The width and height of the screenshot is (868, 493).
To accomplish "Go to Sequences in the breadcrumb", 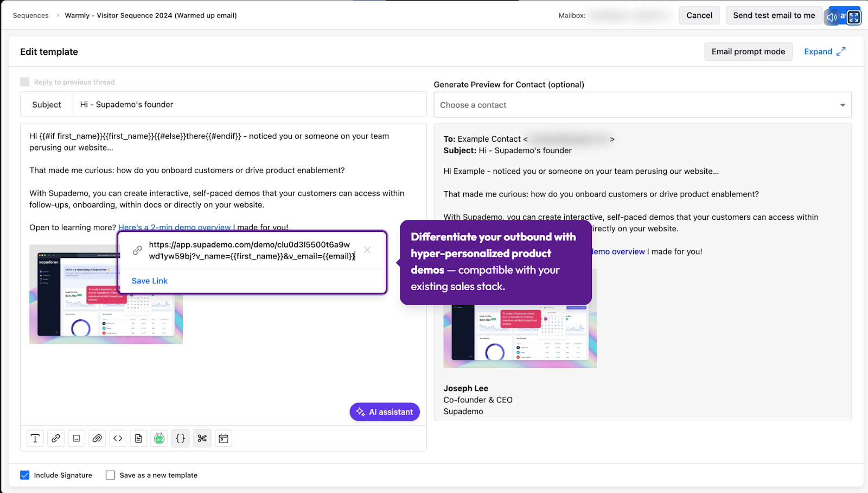I will pos(30,15).
